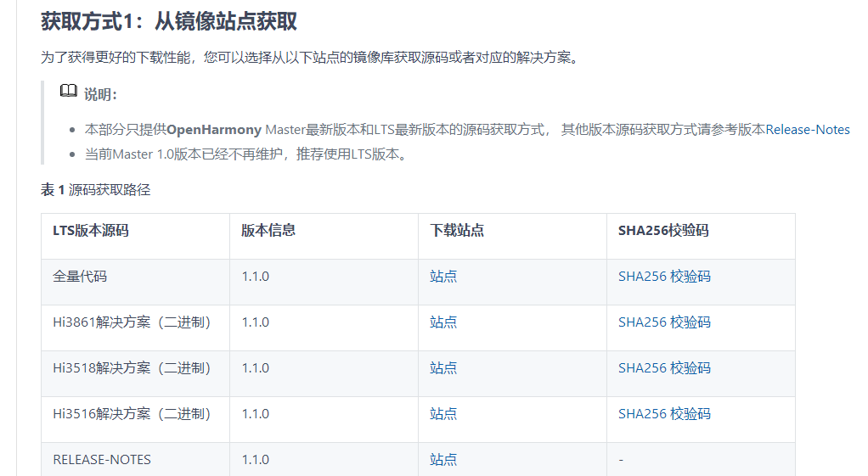Click the book icon beside 说明
Image resolution: width=868 pixels, height=476 pixels.
[69, 91]
